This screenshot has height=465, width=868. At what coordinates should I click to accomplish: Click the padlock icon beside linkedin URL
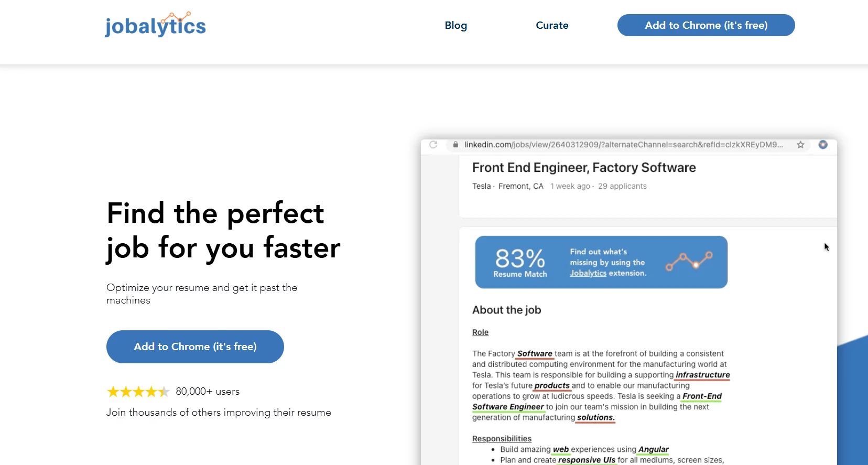[x=455, y=145]
